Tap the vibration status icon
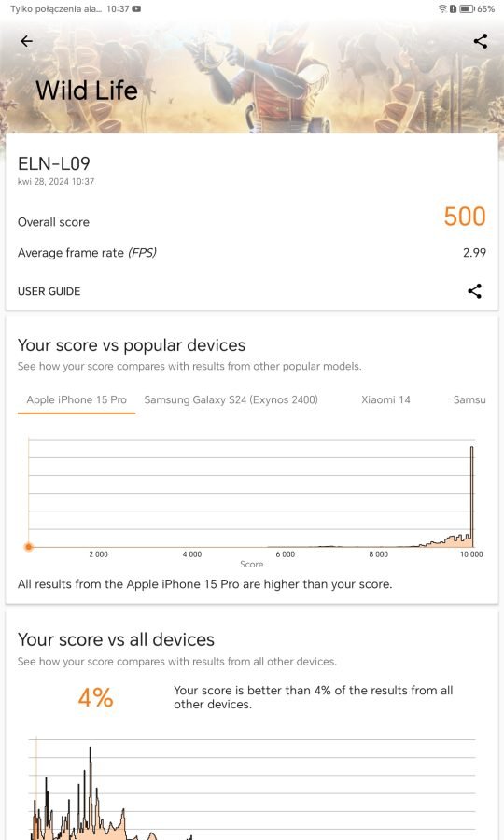This screenshot has width=504, height=840. (x=453, y=8)
